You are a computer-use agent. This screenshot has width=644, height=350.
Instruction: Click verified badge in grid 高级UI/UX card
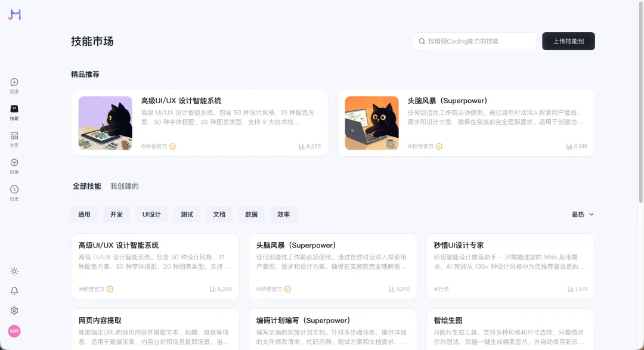(x=110, y=289)
